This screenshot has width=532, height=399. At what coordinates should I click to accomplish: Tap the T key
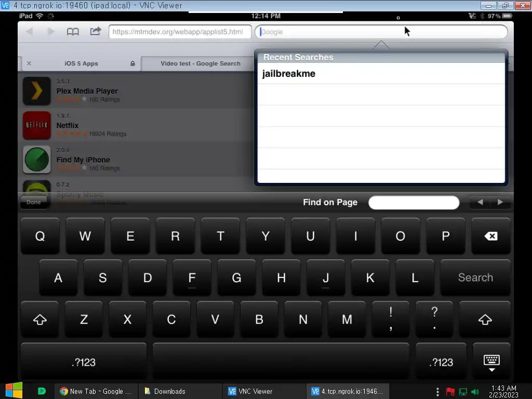tap(220, 236)
